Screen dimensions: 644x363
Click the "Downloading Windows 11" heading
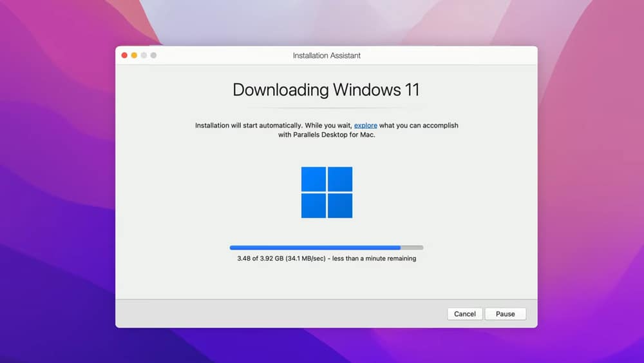(326, 90)
